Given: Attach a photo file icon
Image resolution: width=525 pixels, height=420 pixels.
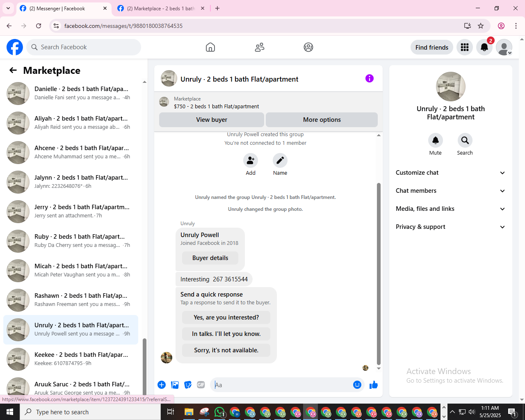Looking at the screenshot, I should tap(175, 385).
